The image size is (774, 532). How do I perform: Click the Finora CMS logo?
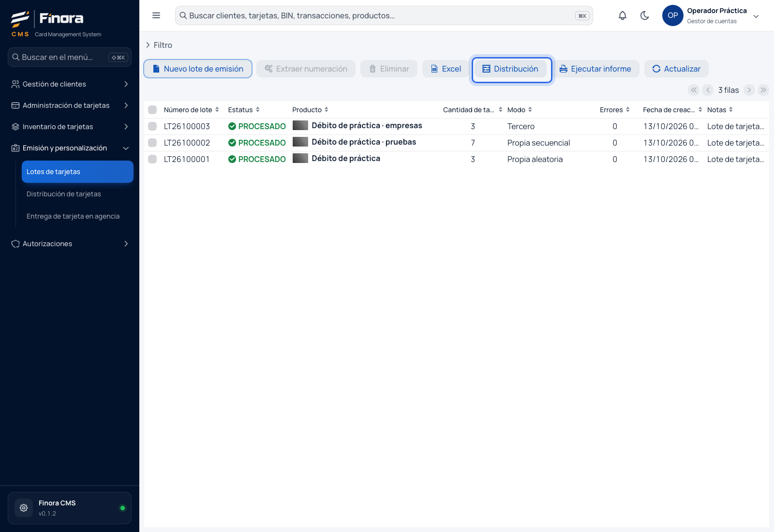(56, 24)
